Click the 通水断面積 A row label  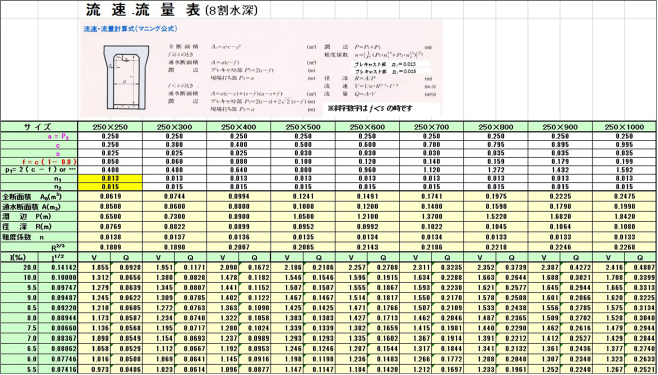click(x=39, y=206)
